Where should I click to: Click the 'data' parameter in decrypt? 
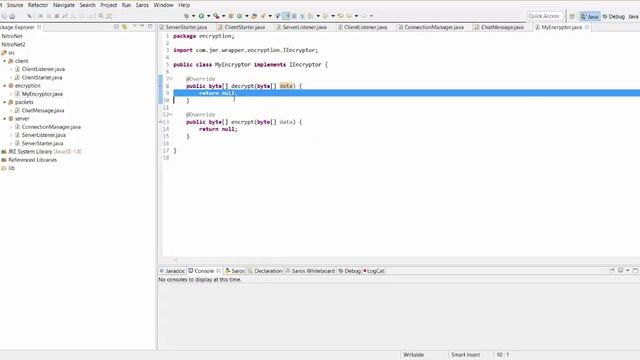(287, 86)
